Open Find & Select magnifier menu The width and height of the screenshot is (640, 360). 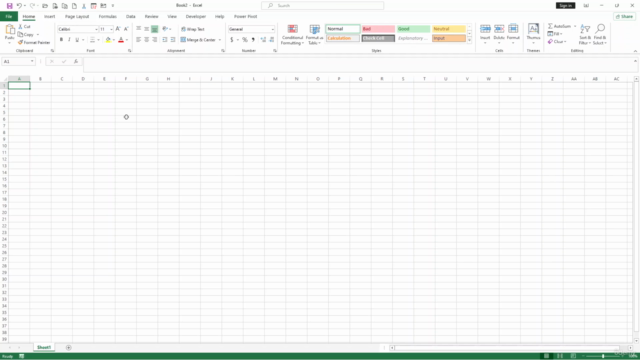[600, 35]
